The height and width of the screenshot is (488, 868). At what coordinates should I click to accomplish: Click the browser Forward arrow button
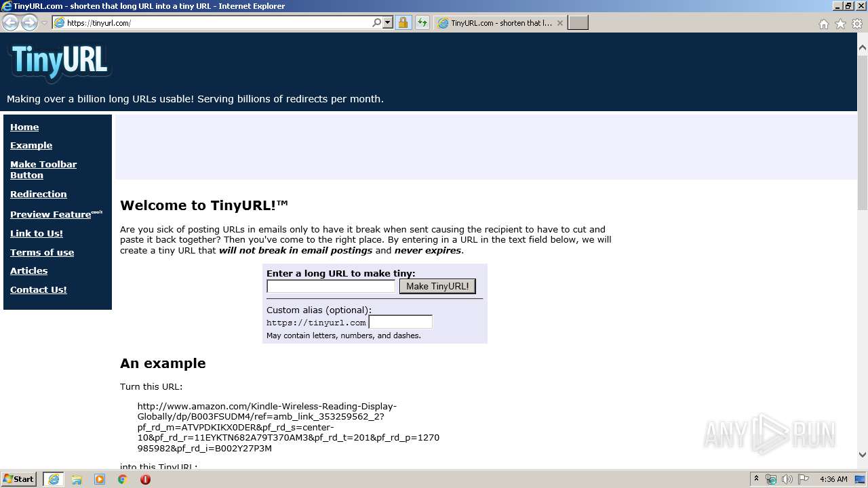coord(29,22)
